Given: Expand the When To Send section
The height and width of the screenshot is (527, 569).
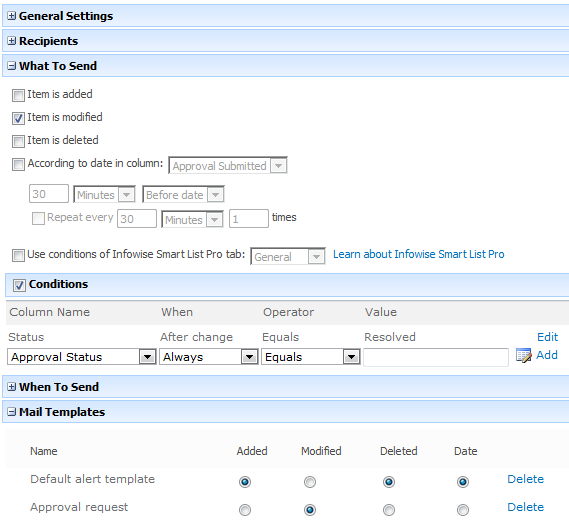Looking at the screenshot, I should point(12,387).
